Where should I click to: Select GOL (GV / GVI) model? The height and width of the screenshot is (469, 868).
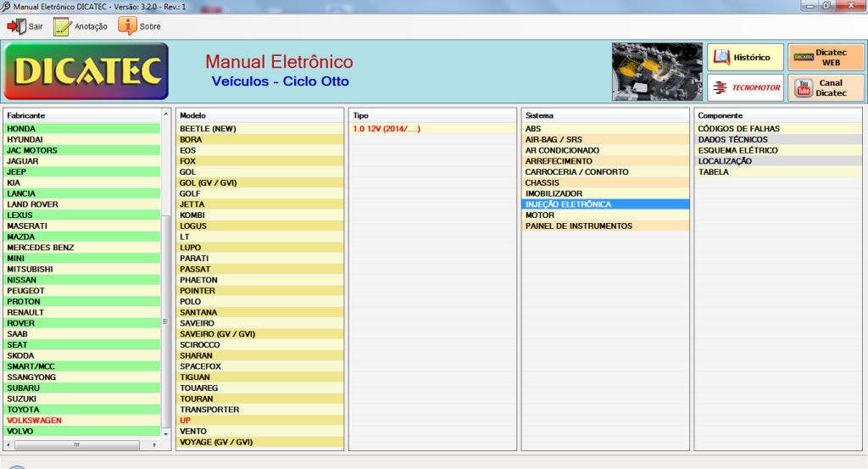coord(259,182)
